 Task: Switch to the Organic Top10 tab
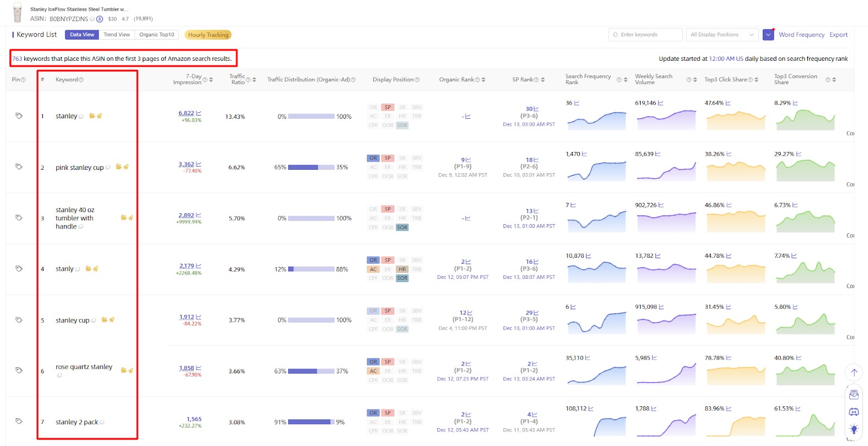[157, 35]
